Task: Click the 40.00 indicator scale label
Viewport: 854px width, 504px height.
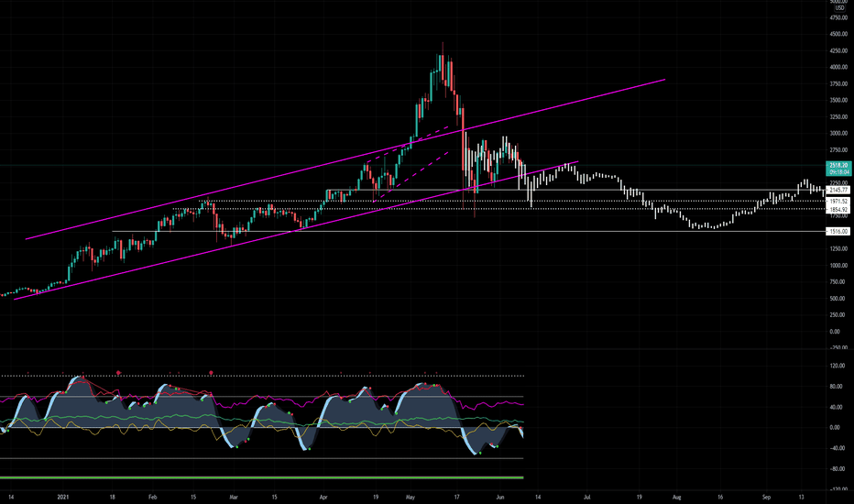Action: click(838, 407)
